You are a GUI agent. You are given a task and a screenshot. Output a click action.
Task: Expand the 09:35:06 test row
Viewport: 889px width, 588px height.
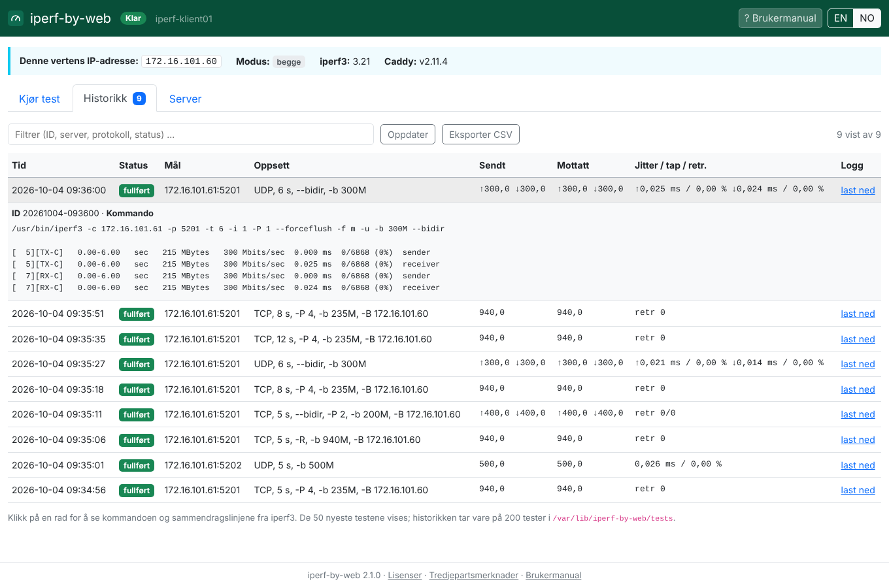point(444,440)
